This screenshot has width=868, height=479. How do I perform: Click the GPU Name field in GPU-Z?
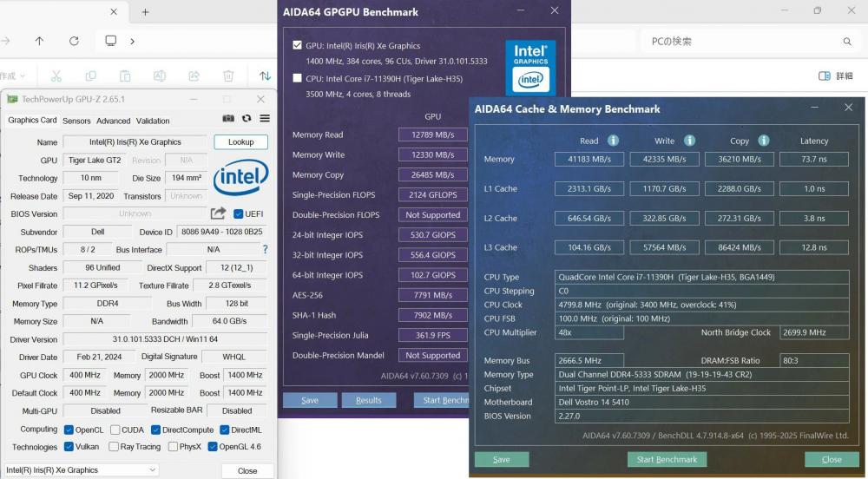[x=135, y=141]
